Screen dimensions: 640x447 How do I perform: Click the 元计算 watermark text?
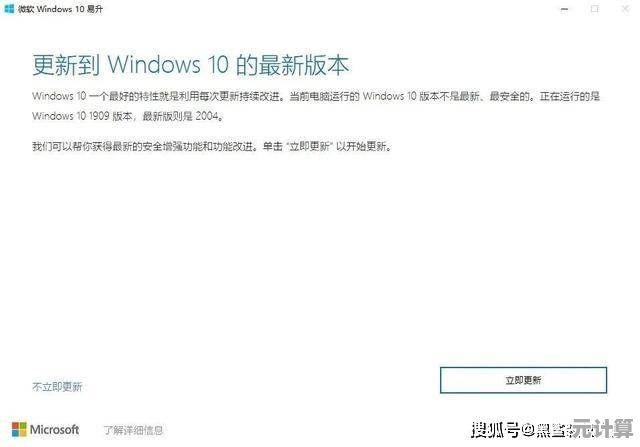click(602, 428)
